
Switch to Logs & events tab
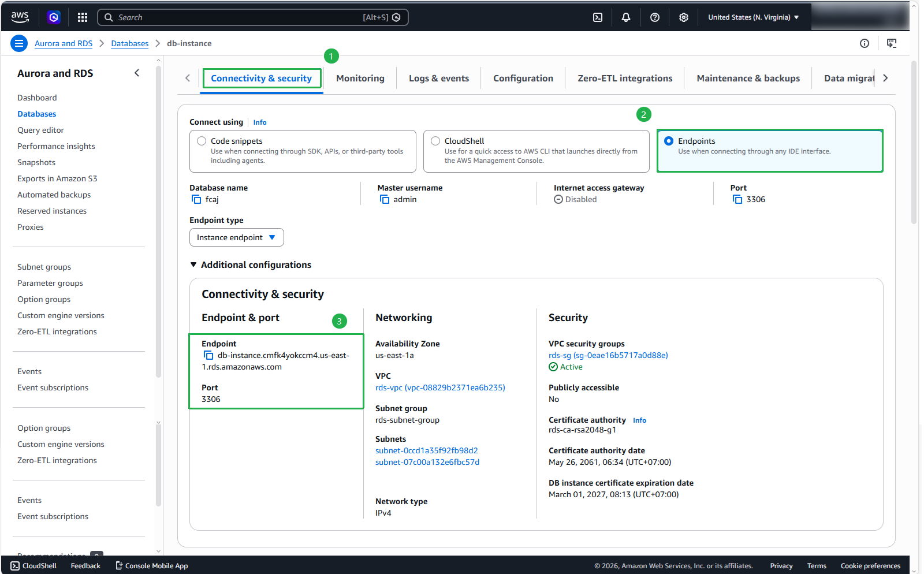(439, 79)
